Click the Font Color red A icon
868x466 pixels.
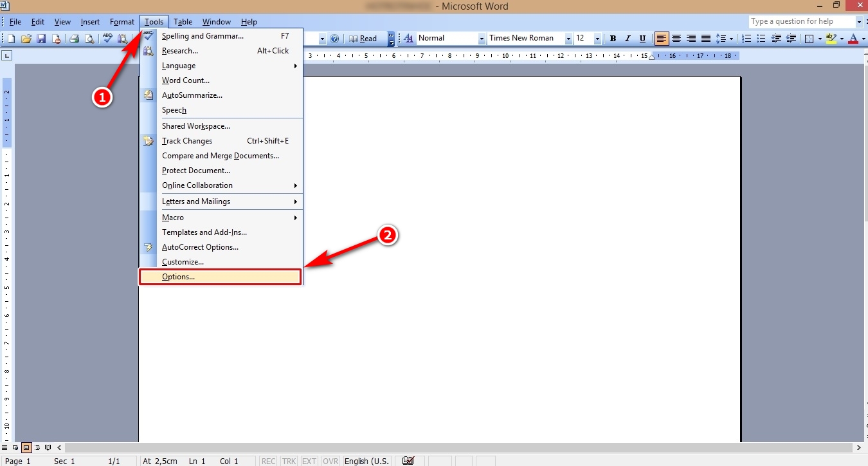pyautogui.click(x=853, y=39)
